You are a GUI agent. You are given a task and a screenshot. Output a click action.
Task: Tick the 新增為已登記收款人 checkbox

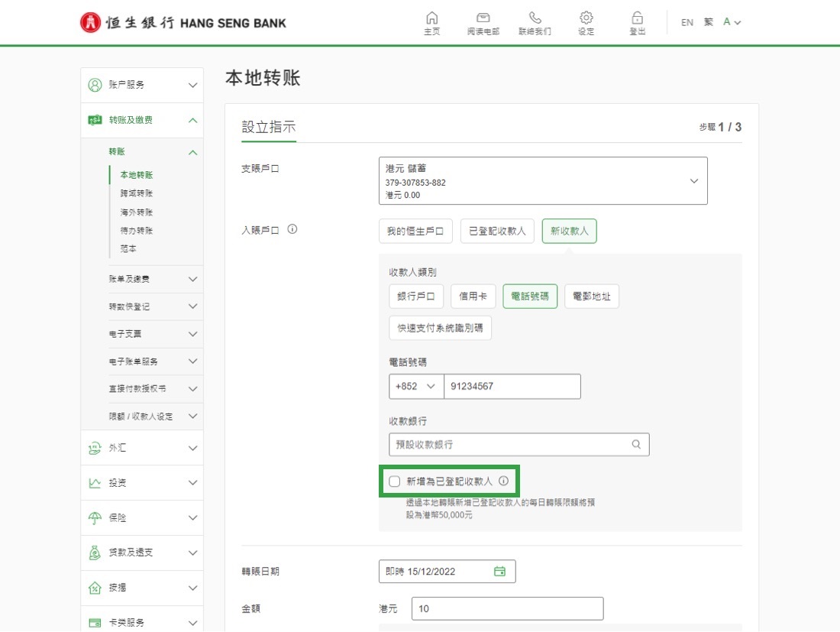click(x=394, y=481)
